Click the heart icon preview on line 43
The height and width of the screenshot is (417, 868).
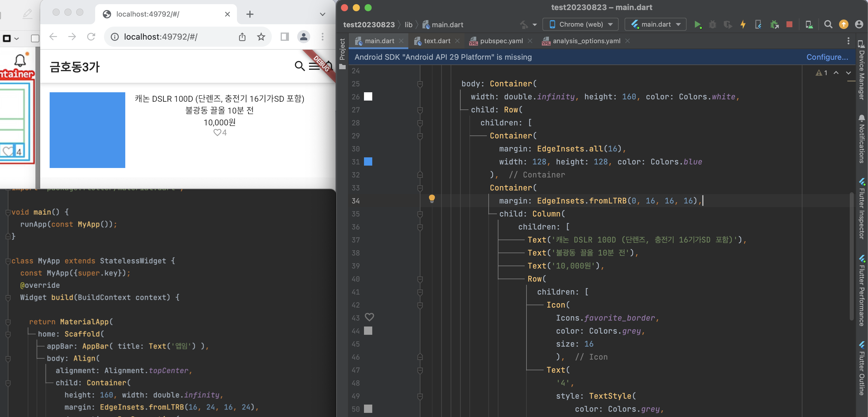coord(369,317)
